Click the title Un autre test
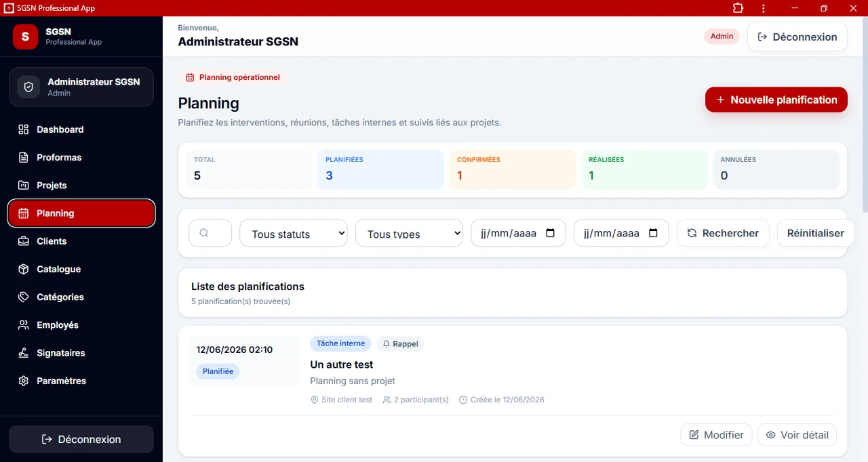Screen dimensions: 868x462 (342, 364)
